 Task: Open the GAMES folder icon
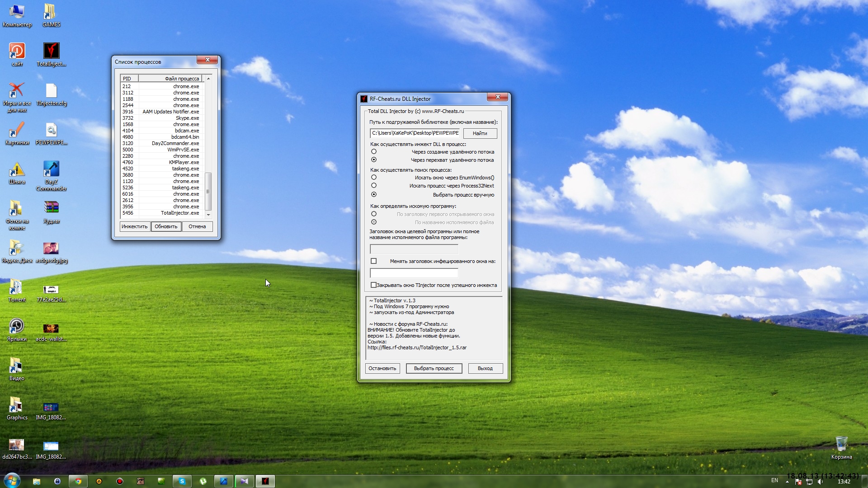coord(51,16)
